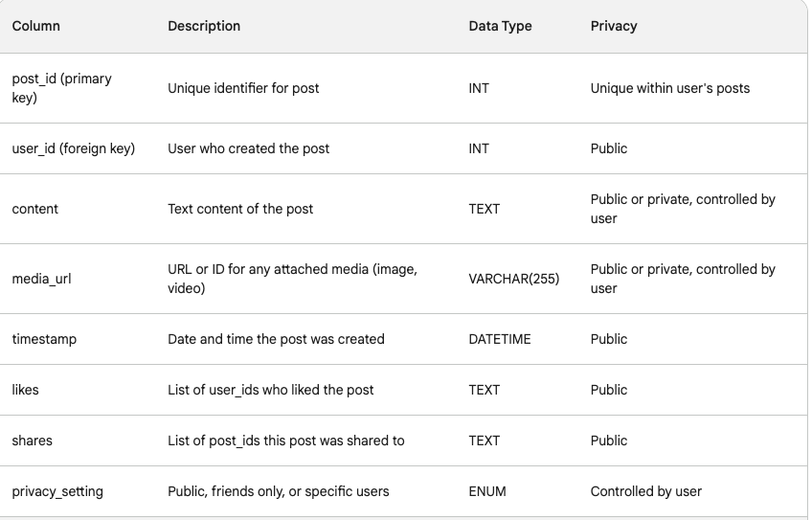The image size is (812, 520).
Task: Click the shares row name
Action: coord(32,441)
